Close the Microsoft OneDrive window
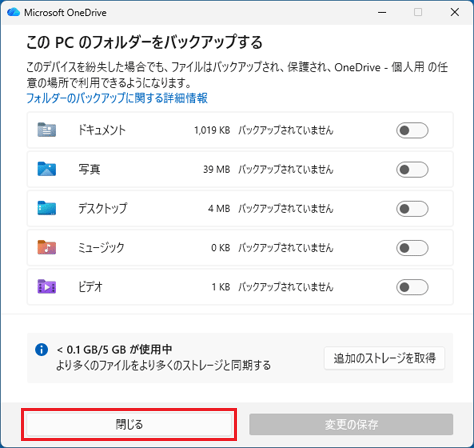Image resolution: width=474 pixels, height=448 pixels. (455, 12)
